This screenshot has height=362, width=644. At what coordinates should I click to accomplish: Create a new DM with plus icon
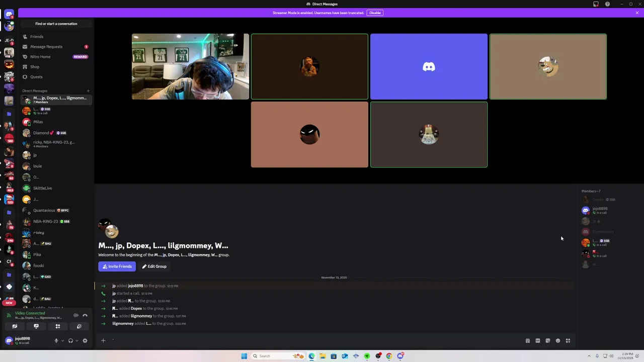(x=88, y=91)
